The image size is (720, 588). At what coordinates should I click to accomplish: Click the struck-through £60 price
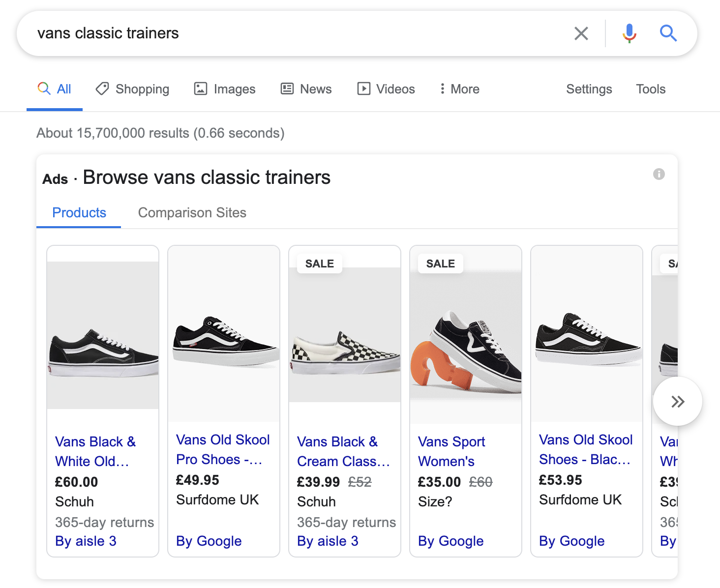(x=481, y=482)
